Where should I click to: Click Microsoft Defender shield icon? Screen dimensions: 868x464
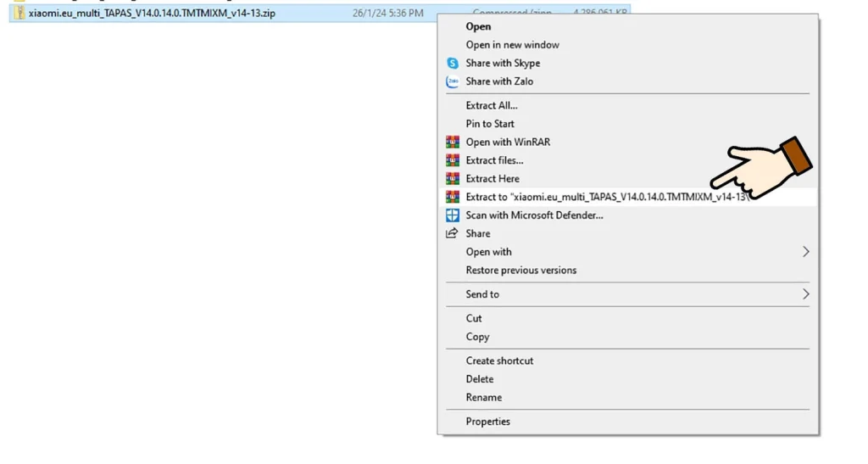point(453,215)
